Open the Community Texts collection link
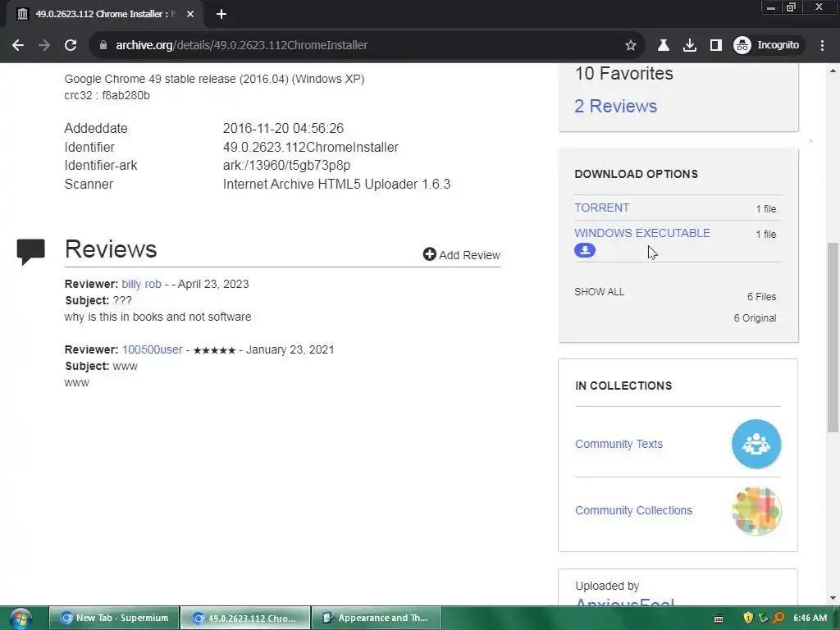 (619, 444)
